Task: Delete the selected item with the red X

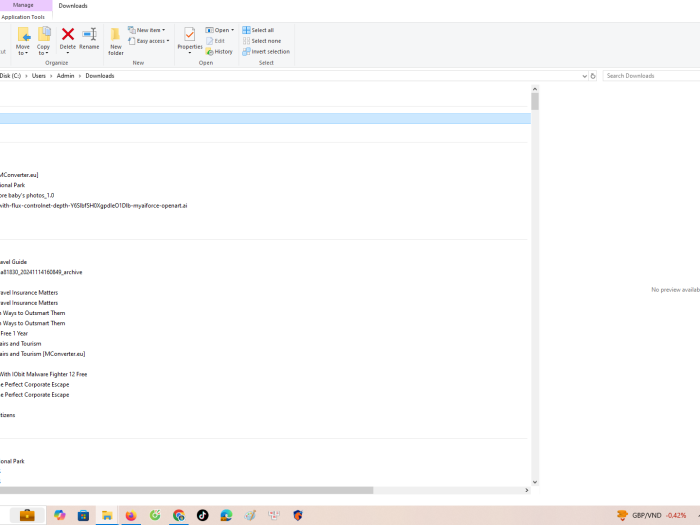Action: click(68, 39)
